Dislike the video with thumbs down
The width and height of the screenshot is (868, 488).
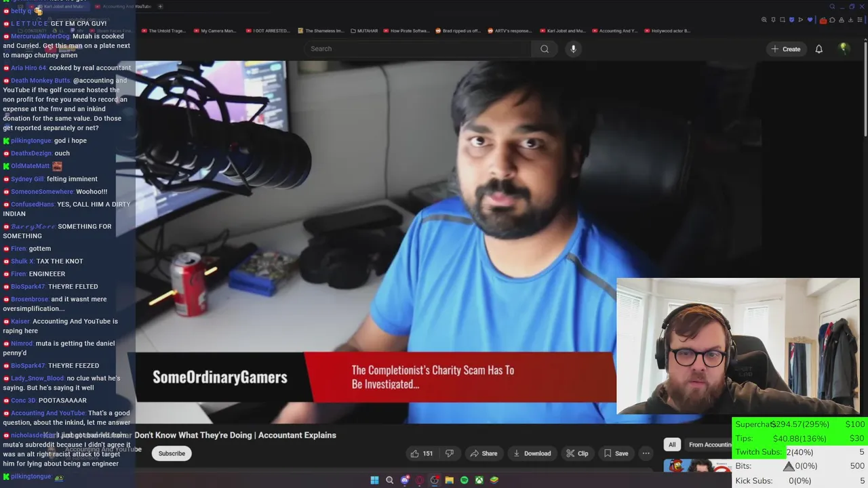[x=449, y=453]
